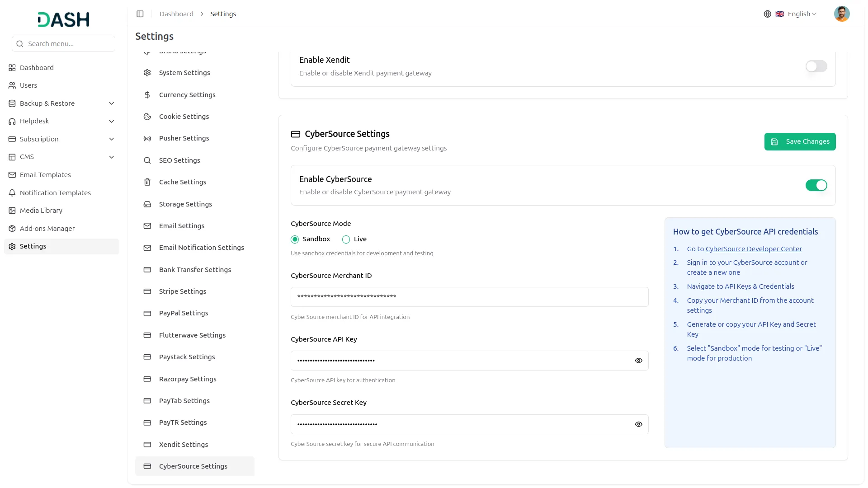Click the Cache Settings trash icon
Screen dimensions: 868x488
(x=147, y=182)
